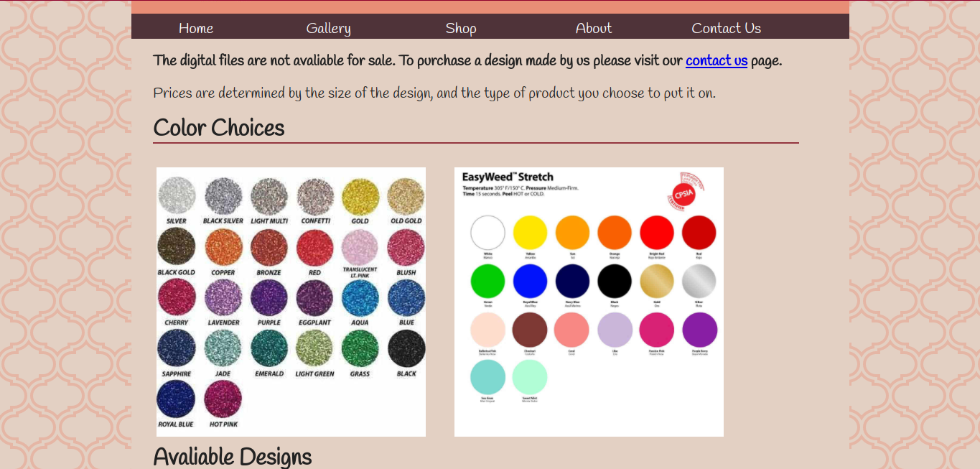Pick the Orange EasyWeed Stretch swatch
Viewport: 980px width, 469px height.
pyautogui.click(x=615, y=233)
